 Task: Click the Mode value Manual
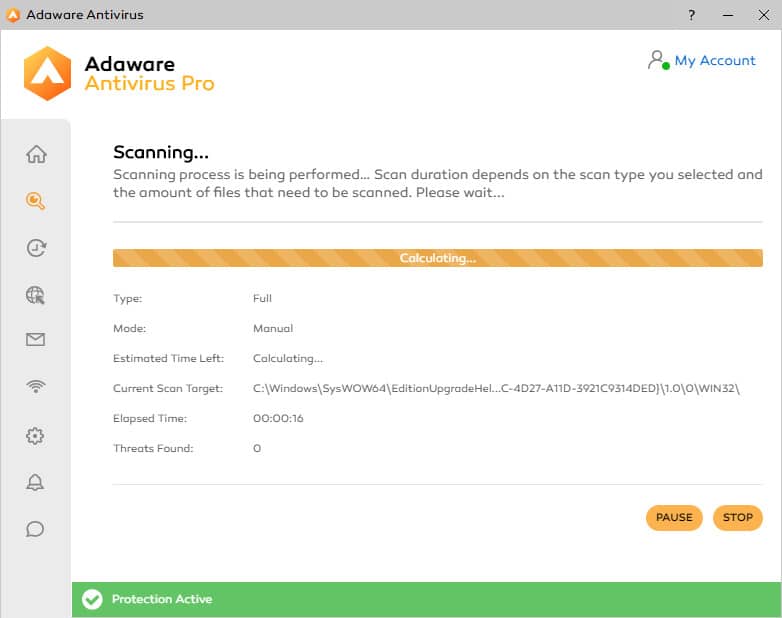pos(273,328)
